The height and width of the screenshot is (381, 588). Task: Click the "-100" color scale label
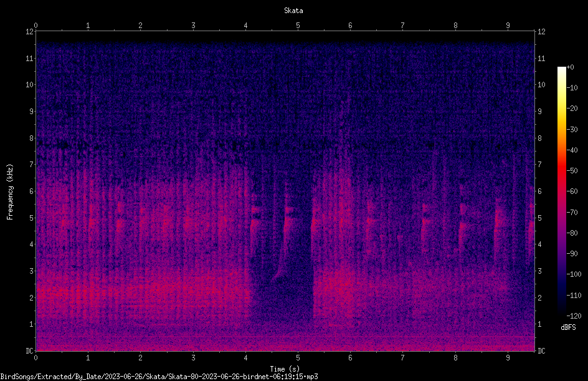[x=574, y=274]
